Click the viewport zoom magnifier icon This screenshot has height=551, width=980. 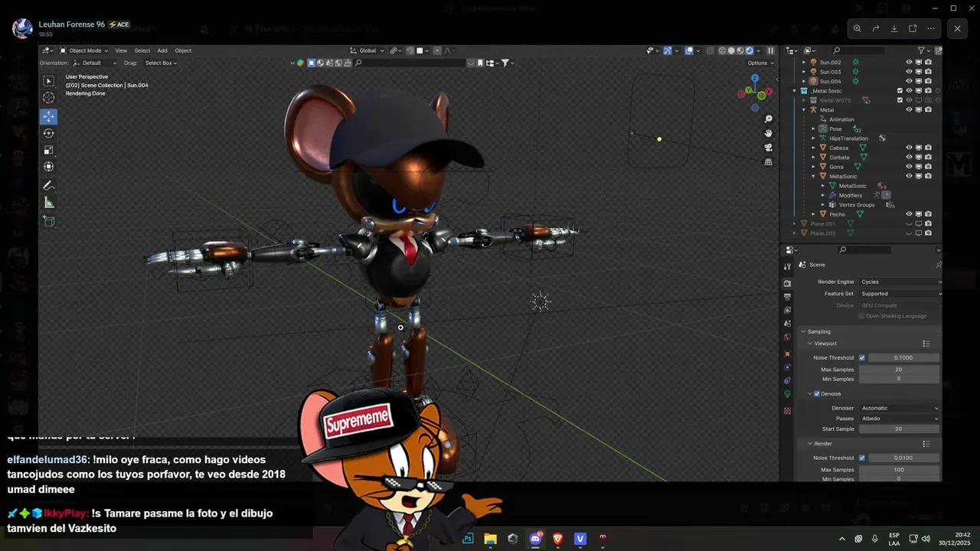pos(769,119)
